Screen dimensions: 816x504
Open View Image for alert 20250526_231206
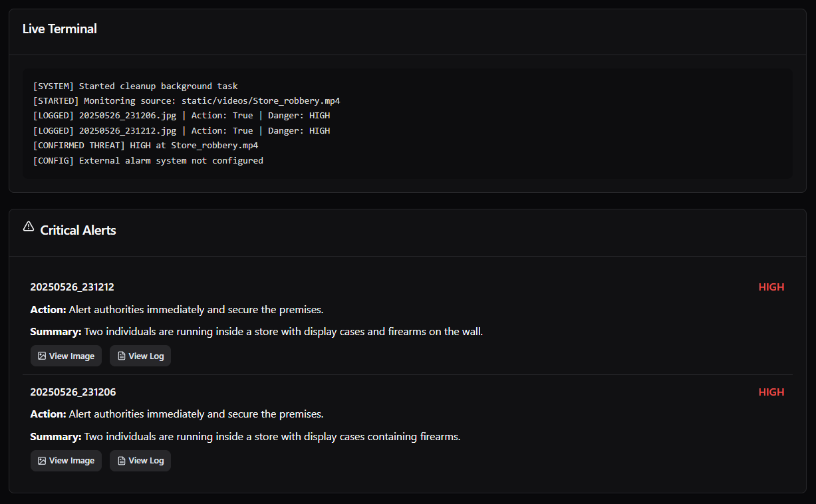(x=66, y=460)
